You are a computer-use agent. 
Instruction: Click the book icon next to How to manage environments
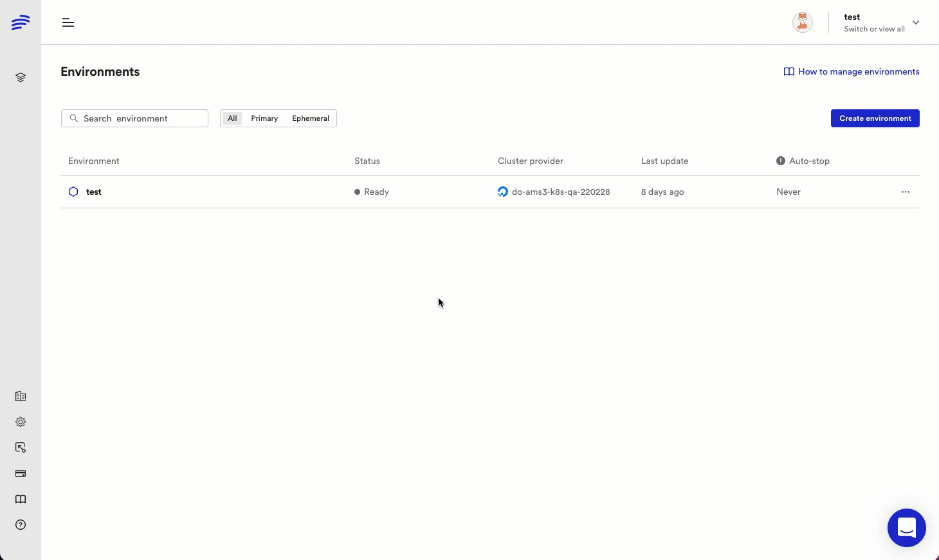click(789, 71)
